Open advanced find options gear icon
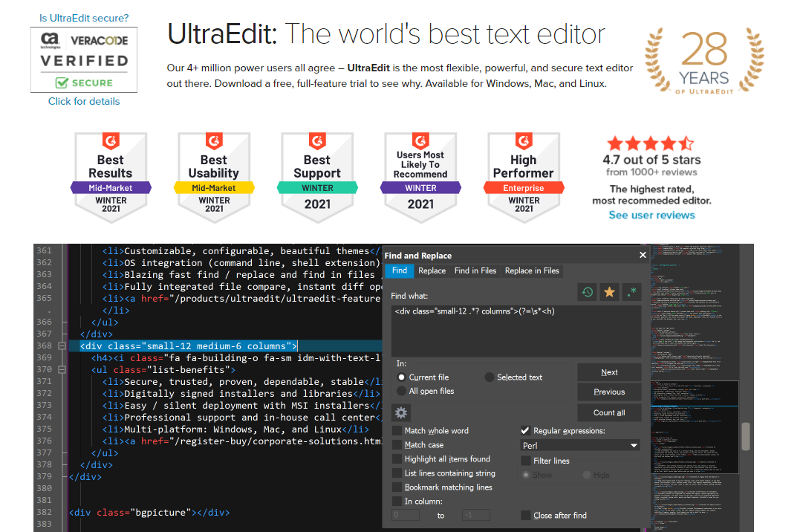 point(401,412)
